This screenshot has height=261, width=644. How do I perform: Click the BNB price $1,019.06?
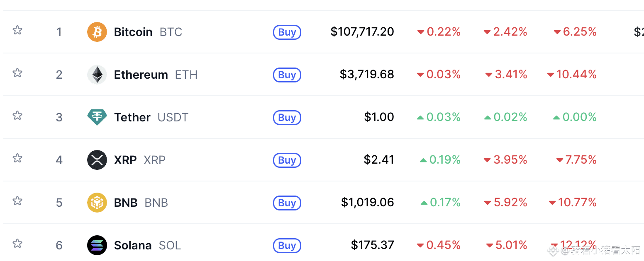(x=368, y=203)
